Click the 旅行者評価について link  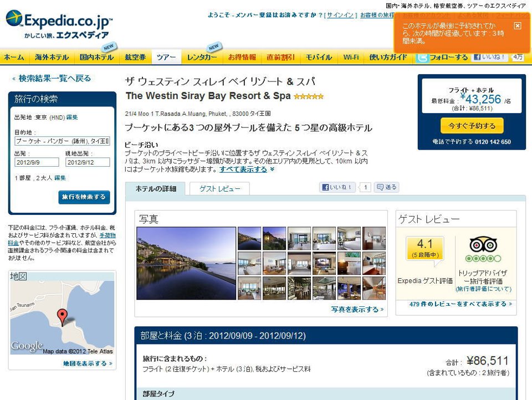483,289
